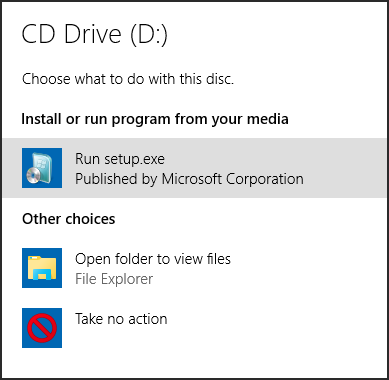Click Install or run program heading
Image resolution: width=389 pixels, height=380 pixels.
pos(155,119)
